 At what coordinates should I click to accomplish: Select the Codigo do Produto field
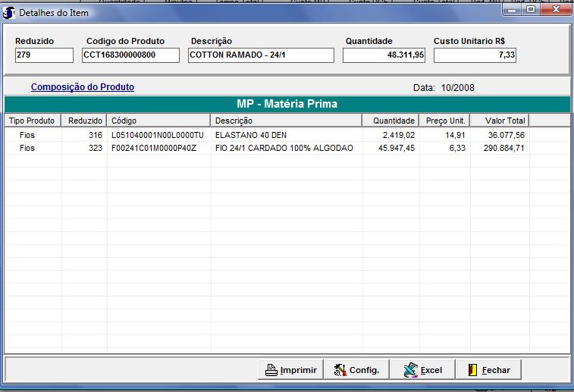click(130, 55)
